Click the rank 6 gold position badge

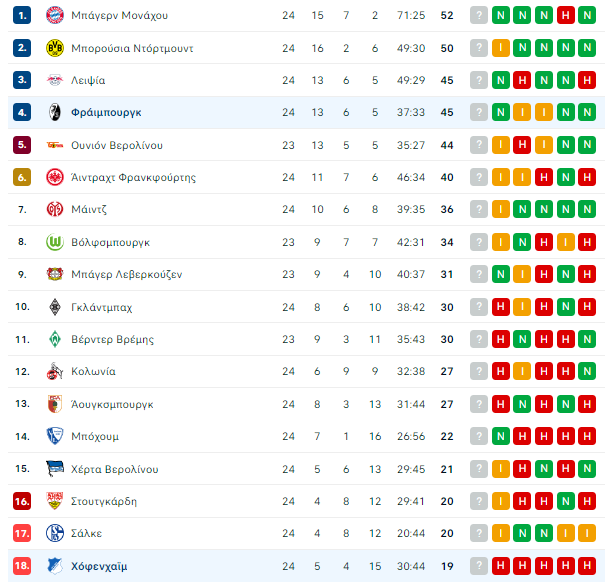click(x=22, y=177)
